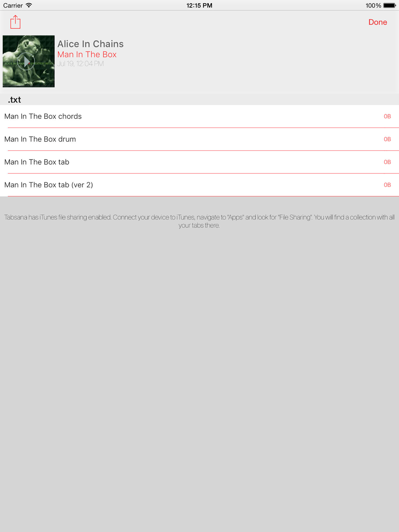The image size is (399, 532).
Task: Tap the red Man In The Box title
Action: (87, 55)
